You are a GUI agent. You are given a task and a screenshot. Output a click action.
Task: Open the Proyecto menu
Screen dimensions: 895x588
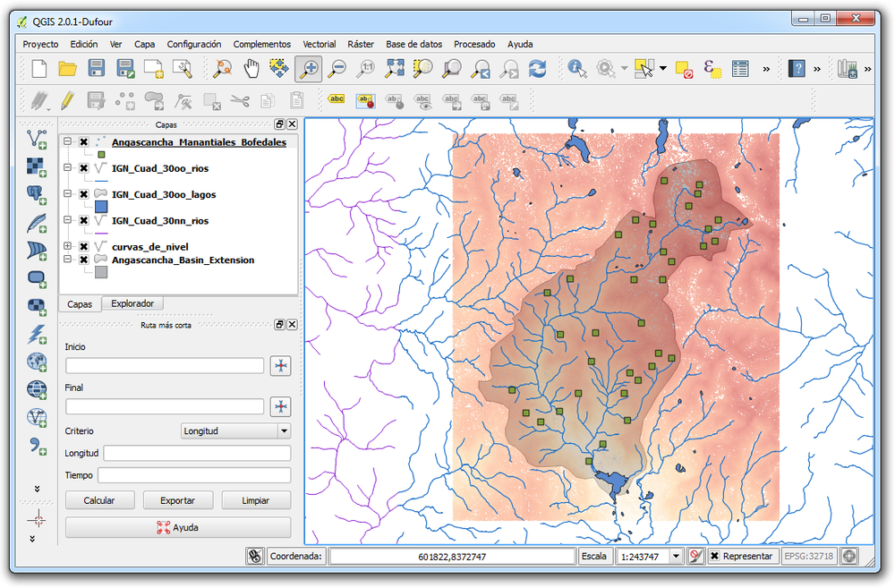click(x=40, y=44)
